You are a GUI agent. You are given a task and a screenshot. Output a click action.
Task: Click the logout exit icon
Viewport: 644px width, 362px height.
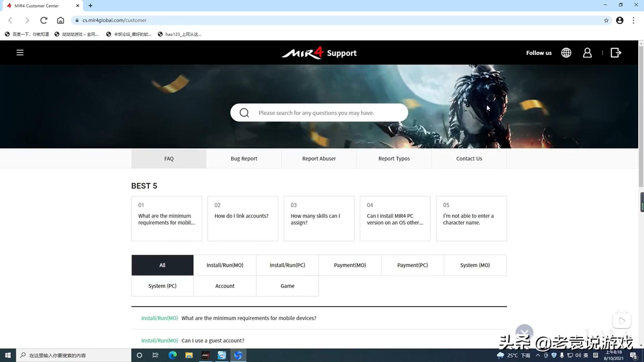pos(616,53)
